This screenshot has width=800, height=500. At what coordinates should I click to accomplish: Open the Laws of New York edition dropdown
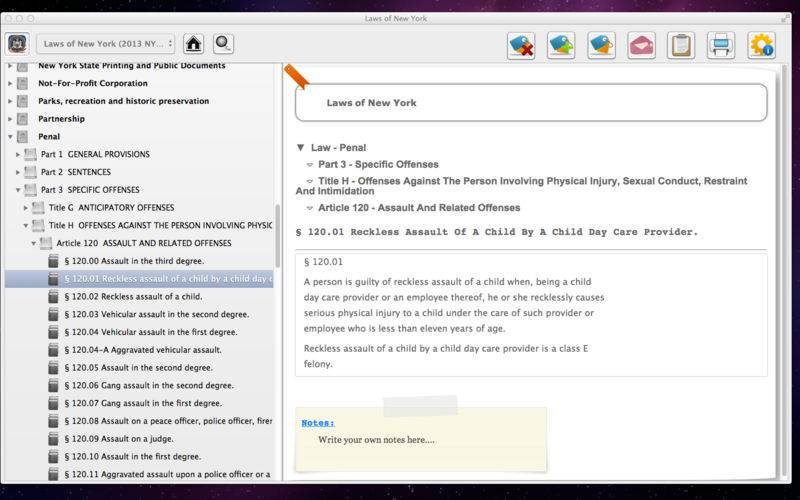106,44
